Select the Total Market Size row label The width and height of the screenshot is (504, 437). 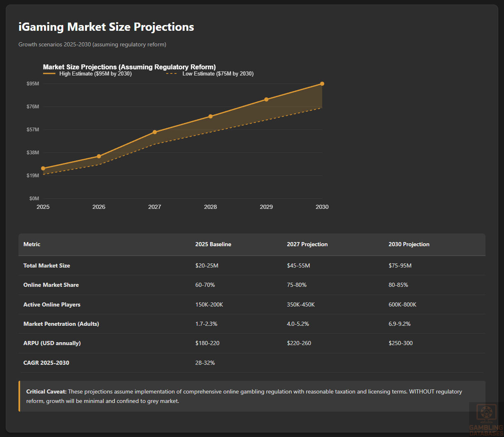[x=47, y=266]
